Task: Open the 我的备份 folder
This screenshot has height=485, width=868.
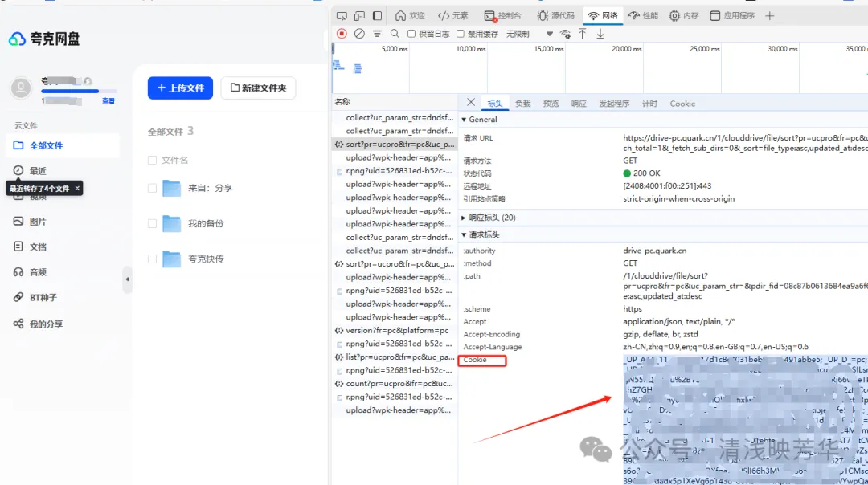Action: pos(206,224)
